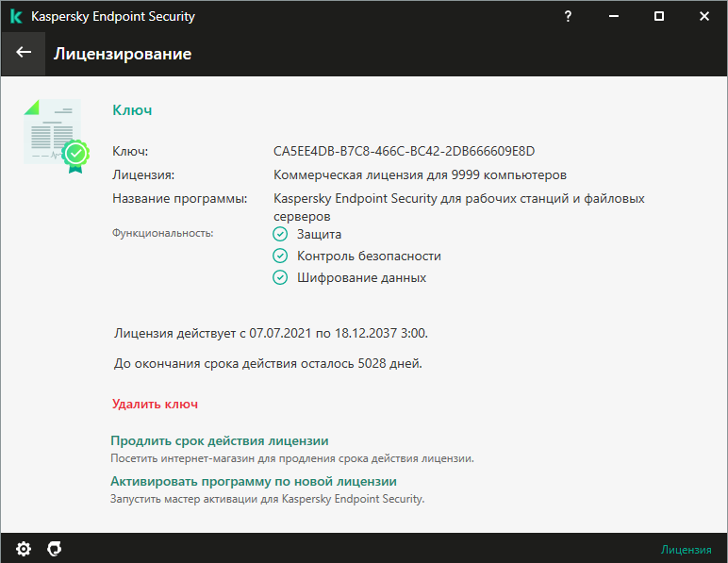Click the Ключ section heading
Viewport: 728px width, 563px height.
point(132,110)
